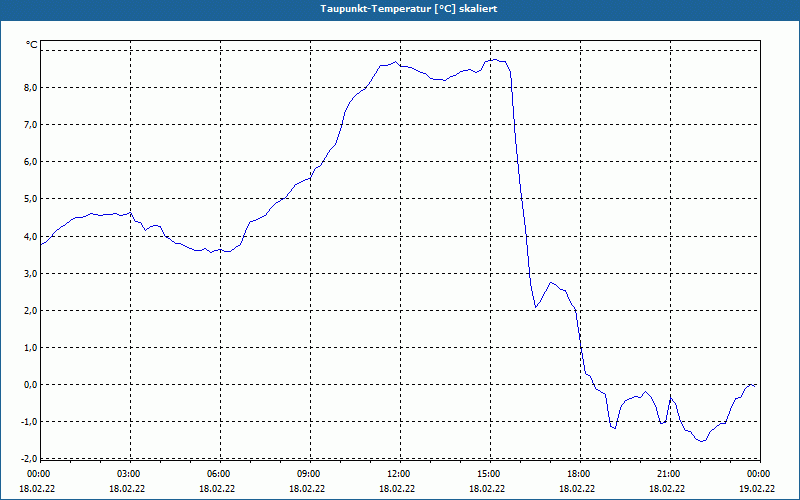Click the -2,0 y-axis label
800x500 pixels.
29,457
